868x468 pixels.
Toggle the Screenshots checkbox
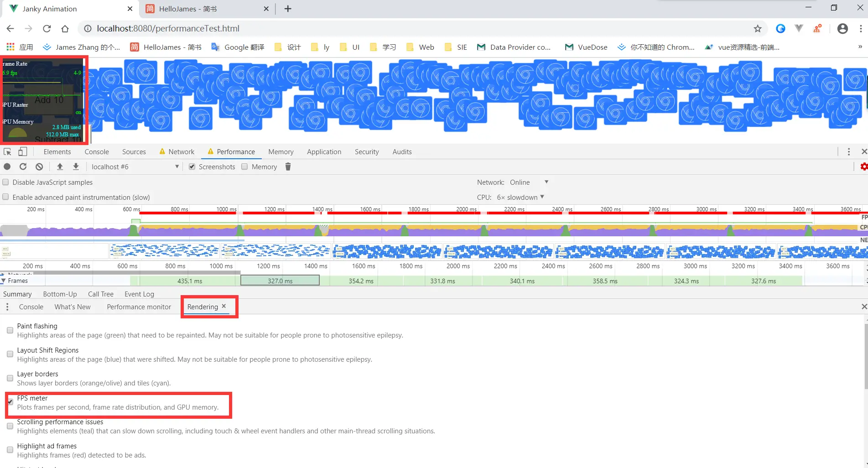[192, 167]
